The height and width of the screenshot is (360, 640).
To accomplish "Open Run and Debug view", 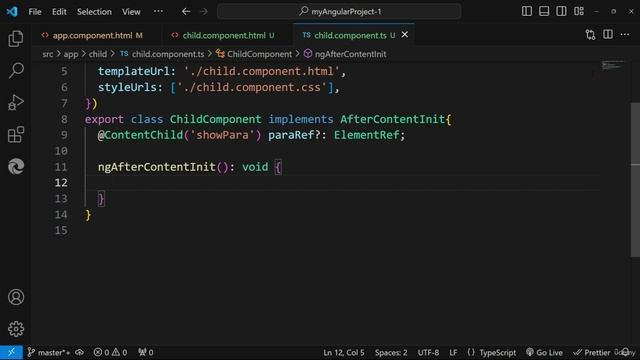I will 16,102.
